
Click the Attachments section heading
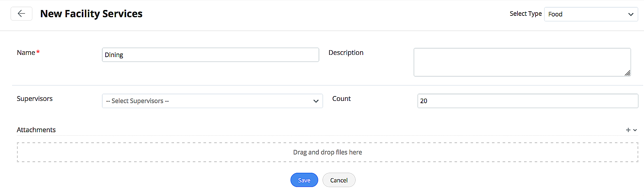[x=36, y=130]
